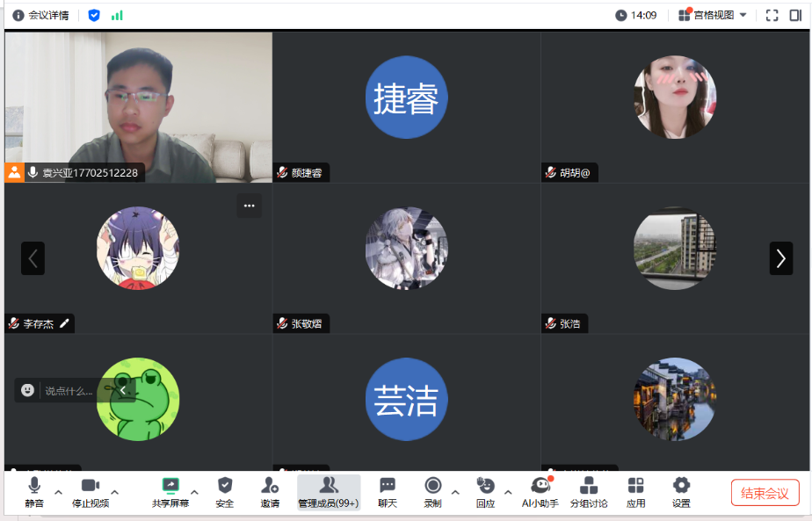Open the 宫格视图 layout dropdown

pos(713,15)
